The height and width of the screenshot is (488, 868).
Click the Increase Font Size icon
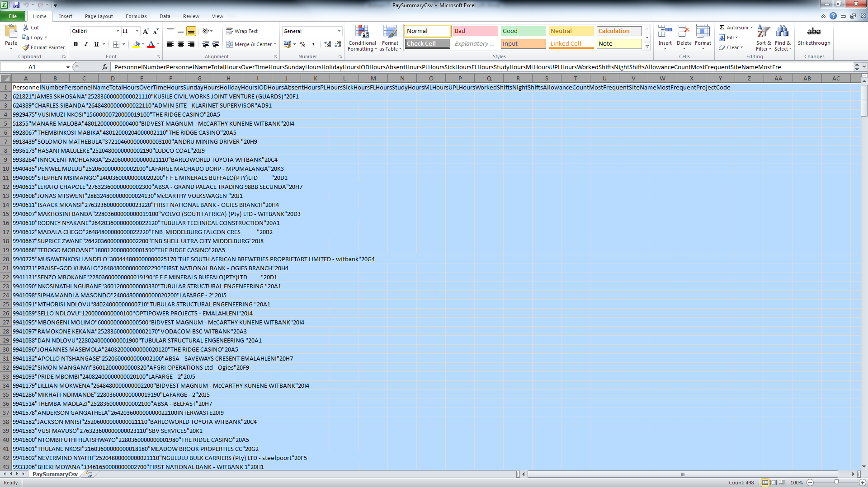(146, 31)
